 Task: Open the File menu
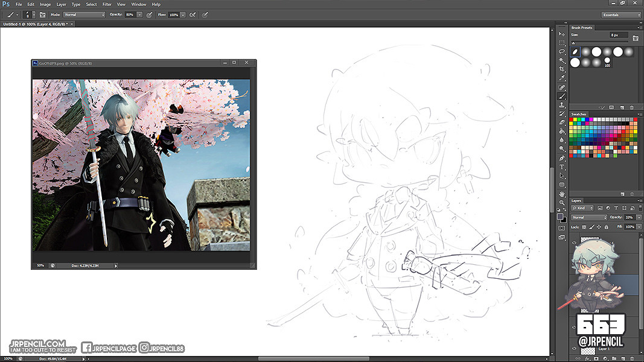(19, 4)
